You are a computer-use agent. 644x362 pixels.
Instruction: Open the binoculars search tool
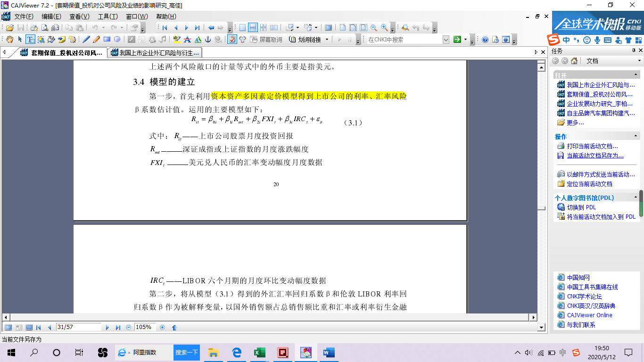pos(405,28)
